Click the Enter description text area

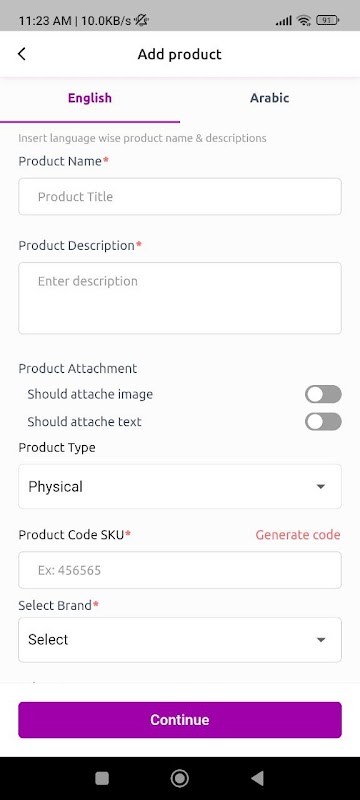(180, 298)
